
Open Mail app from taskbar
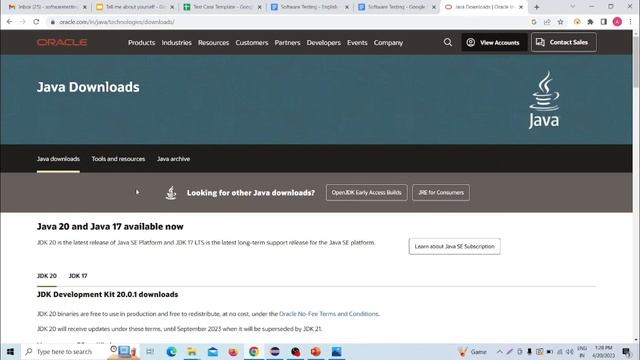click(213, 351)
